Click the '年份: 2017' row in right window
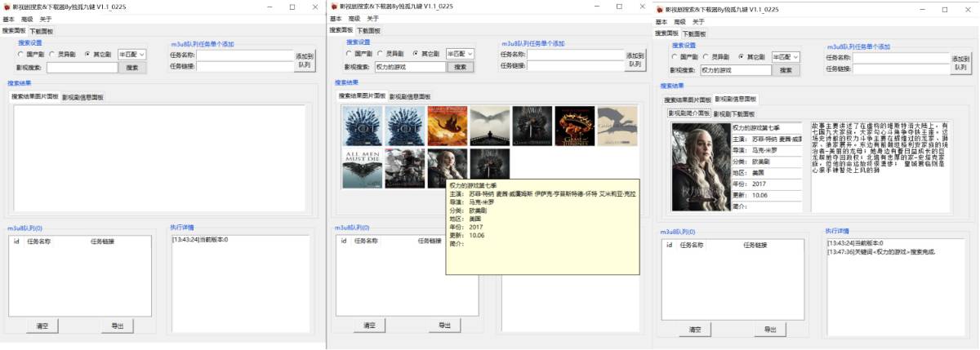This screenshot has width=980, height=350. 766,184
